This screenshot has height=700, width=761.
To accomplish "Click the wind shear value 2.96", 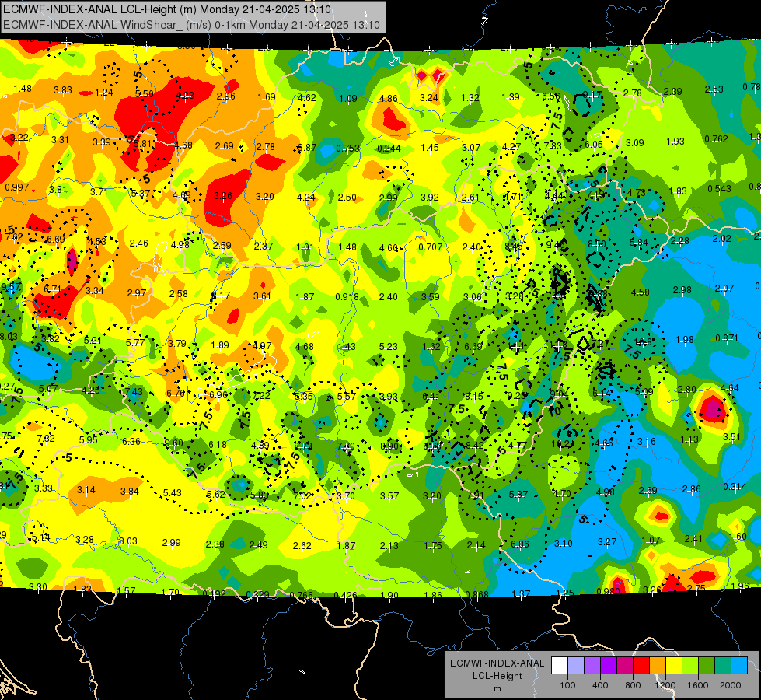I will (225, 96).
